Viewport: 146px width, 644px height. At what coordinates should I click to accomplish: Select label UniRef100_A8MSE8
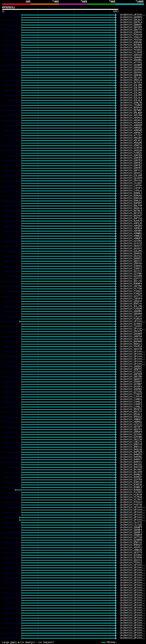[x=131, y=48]
